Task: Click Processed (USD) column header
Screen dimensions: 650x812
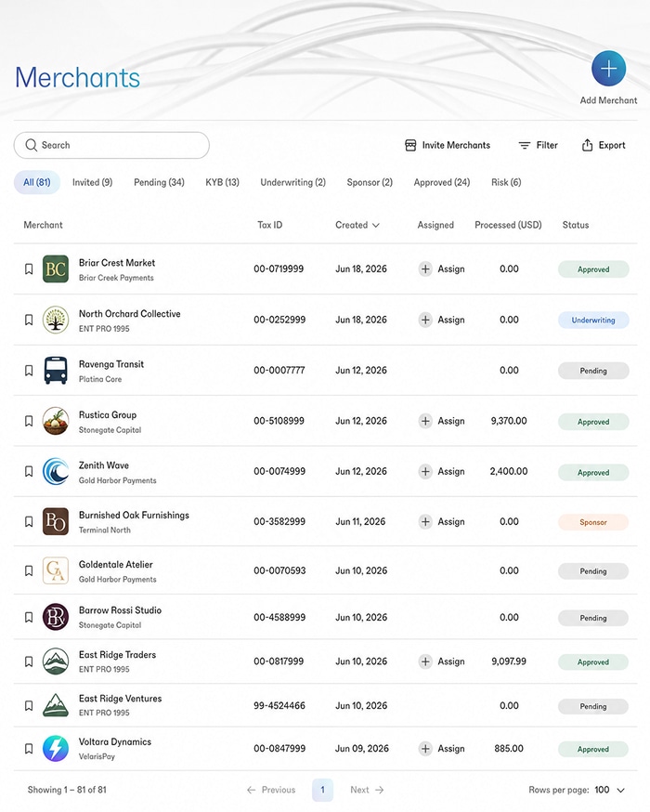Action: coord(508,225)
